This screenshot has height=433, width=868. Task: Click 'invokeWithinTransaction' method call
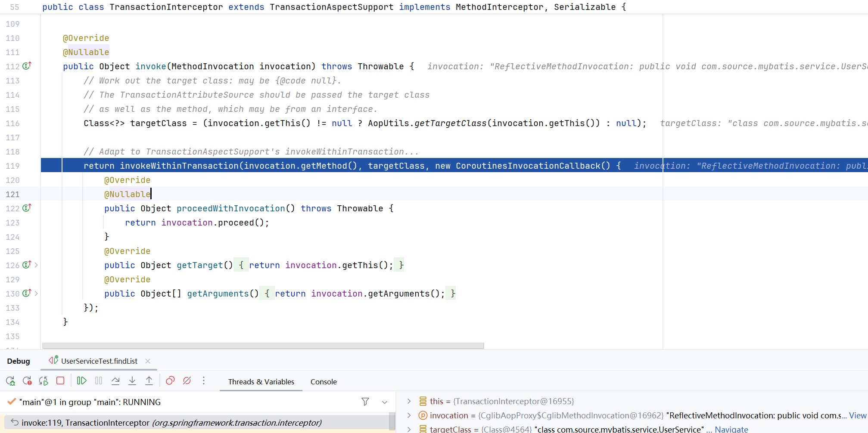click(x=179, y=166)
